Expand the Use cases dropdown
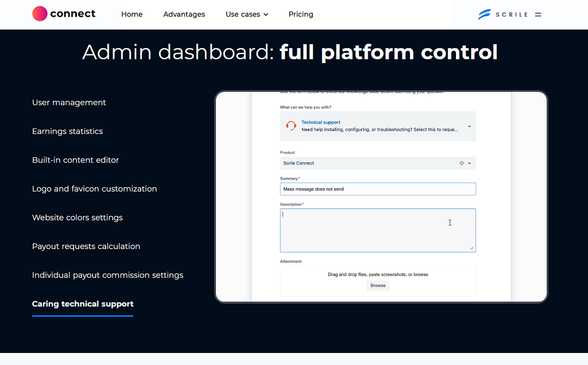Viewport: 588px width, 365px height. pyautogui.click(x=247, y=14)
